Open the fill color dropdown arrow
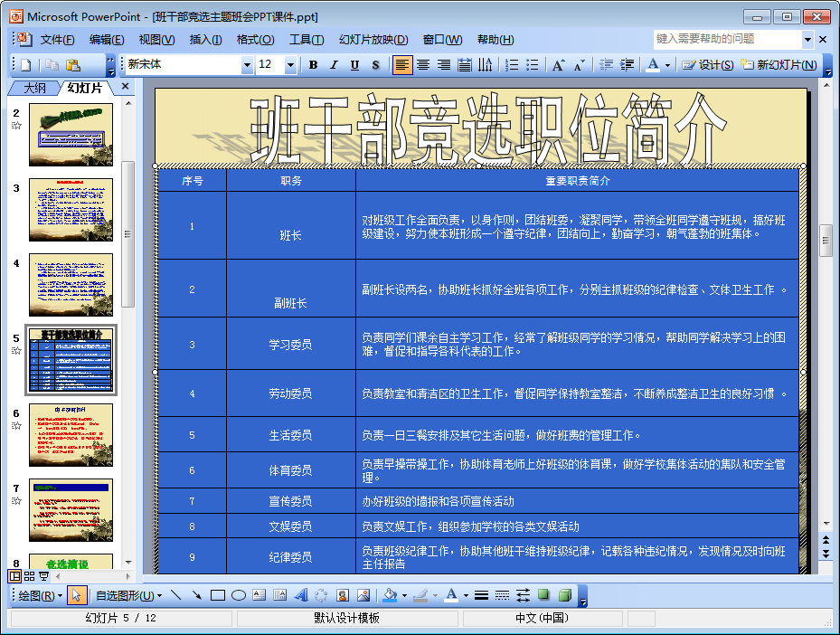 click(404, 595)
